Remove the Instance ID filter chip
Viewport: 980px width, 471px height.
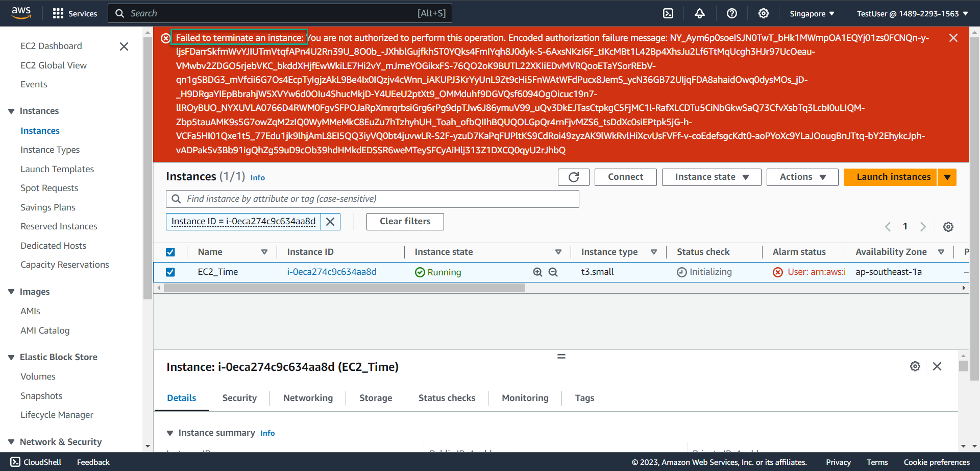click(x=330, y=222)
